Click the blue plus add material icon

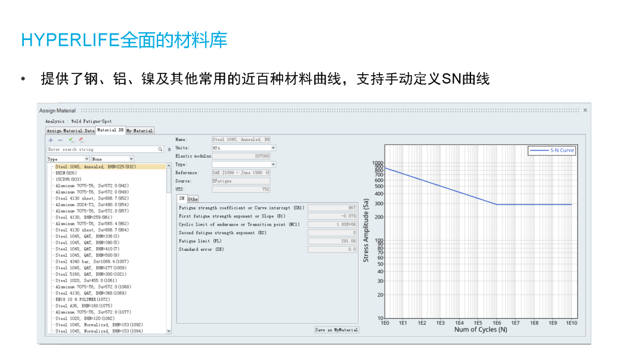[x=51, y=140]
